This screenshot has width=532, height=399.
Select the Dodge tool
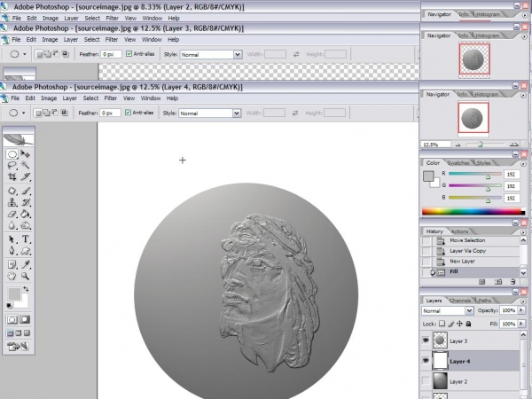coord(25,225)
